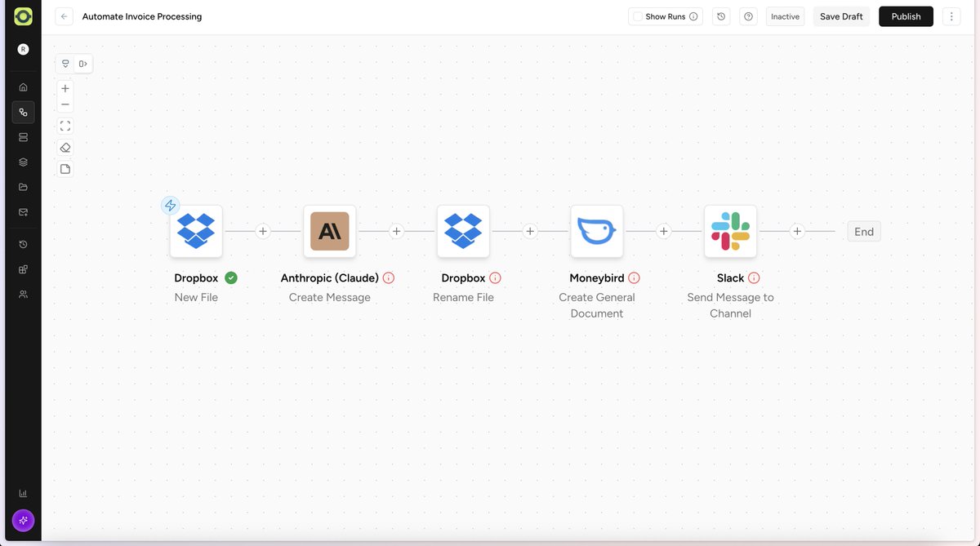The width and height of the screenshot is (980, 546).
Task: Click the Show Runs info icon
Action: tap(693, 16)
